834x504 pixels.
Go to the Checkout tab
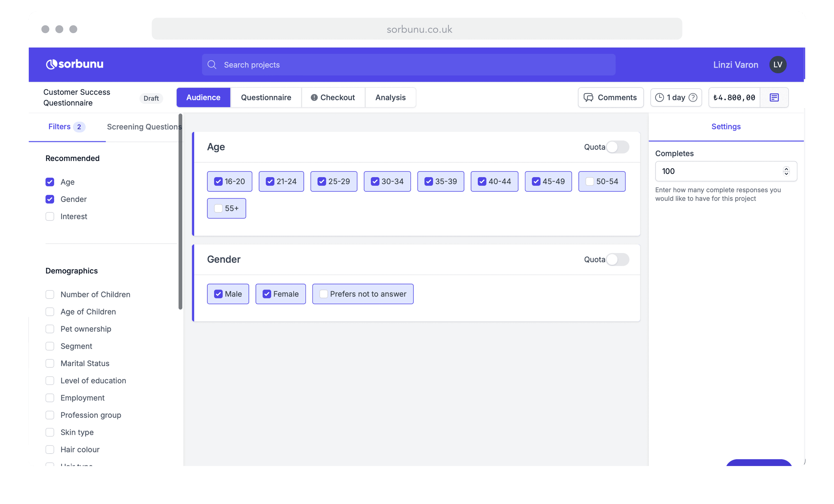coord(333,98)
